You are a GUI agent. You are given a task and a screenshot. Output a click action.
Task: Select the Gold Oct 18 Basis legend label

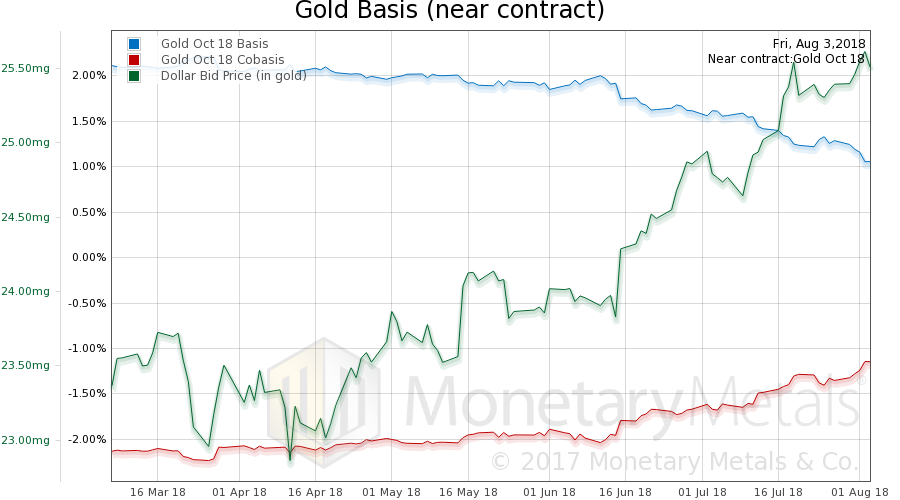[x=215, y=44]
